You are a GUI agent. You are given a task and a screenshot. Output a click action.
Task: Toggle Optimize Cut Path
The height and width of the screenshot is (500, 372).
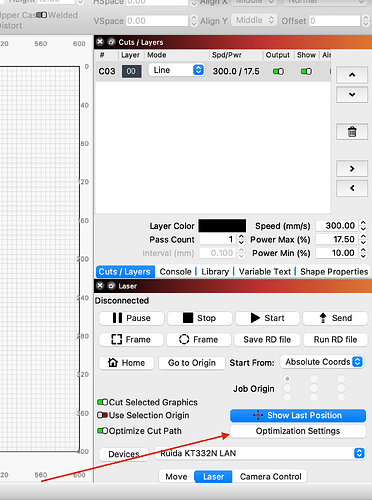(x=102, y=431)
